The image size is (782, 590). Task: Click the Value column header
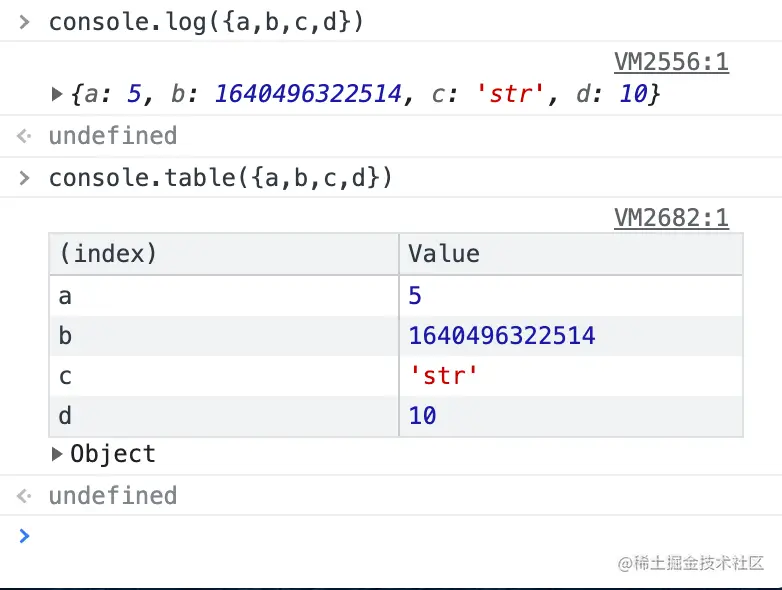(570, 254)
